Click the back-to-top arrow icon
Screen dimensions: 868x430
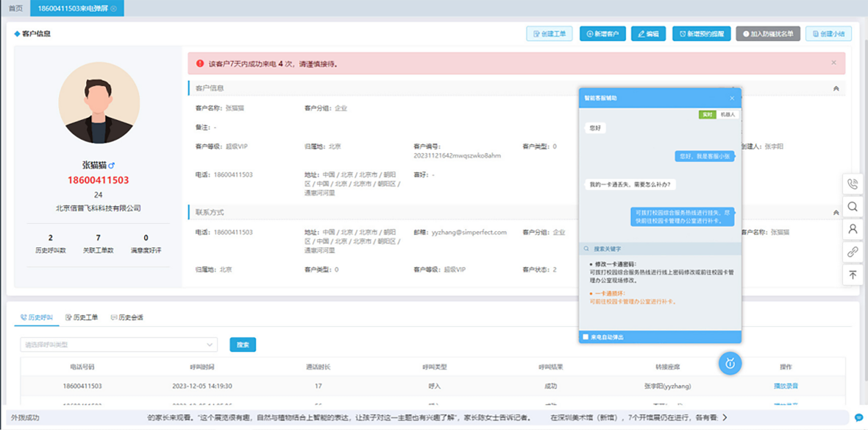tap(853, 275)
